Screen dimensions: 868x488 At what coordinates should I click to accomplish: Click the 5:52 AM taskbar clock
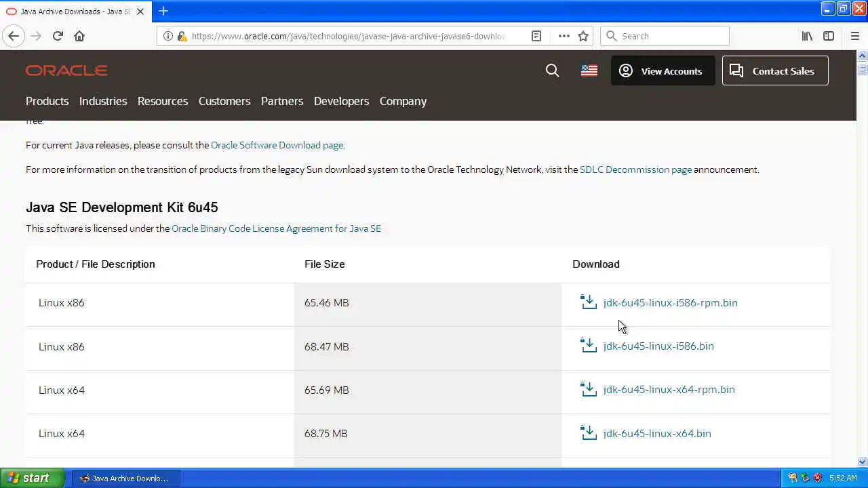843,478
